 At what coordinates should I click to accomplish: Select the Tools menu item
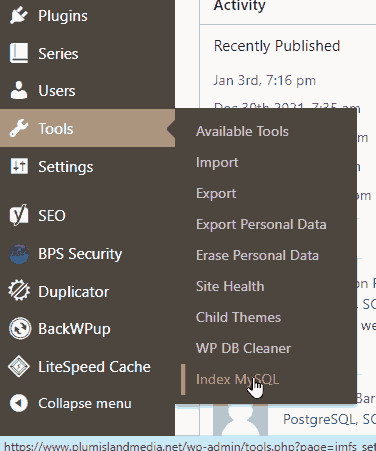[56, 129]
